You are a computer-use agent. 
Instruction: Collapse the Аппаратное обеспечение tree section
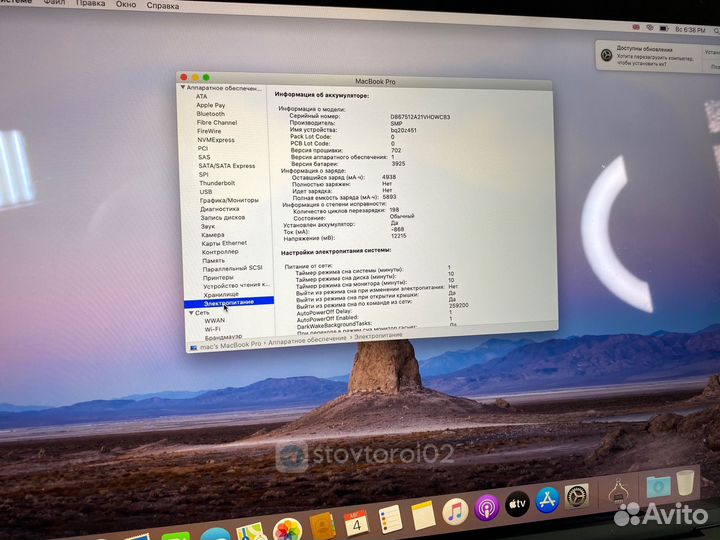[183, 87]
